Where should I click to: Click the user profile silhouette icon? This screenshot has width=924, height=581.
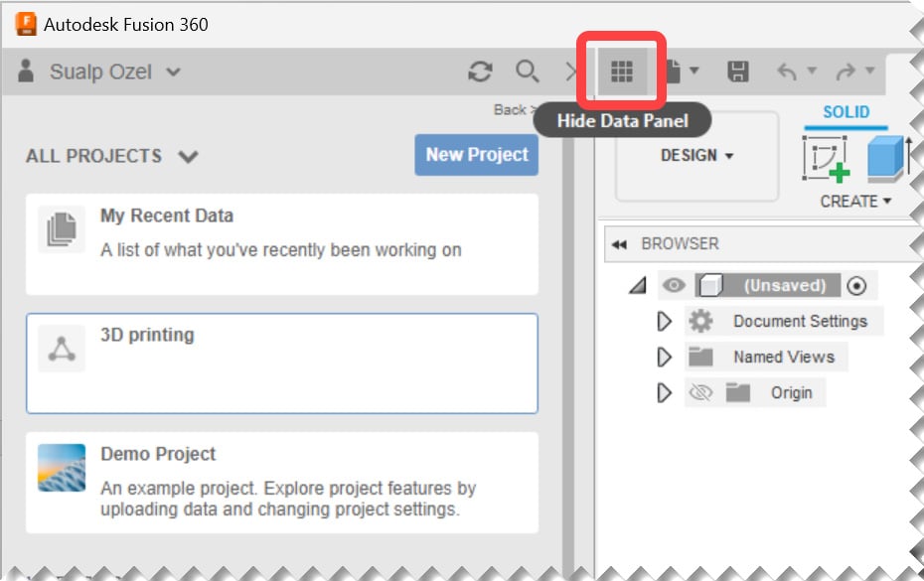pyautogui.click(x=26, y=72)
